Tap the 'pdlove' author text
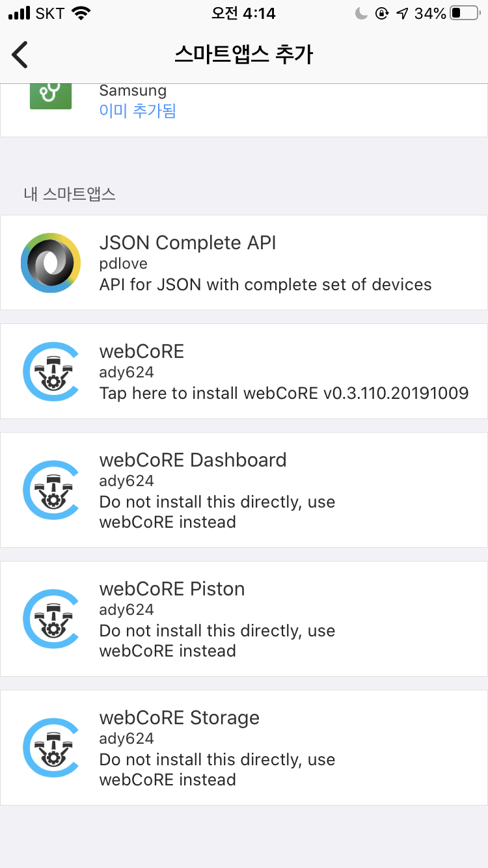 click(123, 264)
